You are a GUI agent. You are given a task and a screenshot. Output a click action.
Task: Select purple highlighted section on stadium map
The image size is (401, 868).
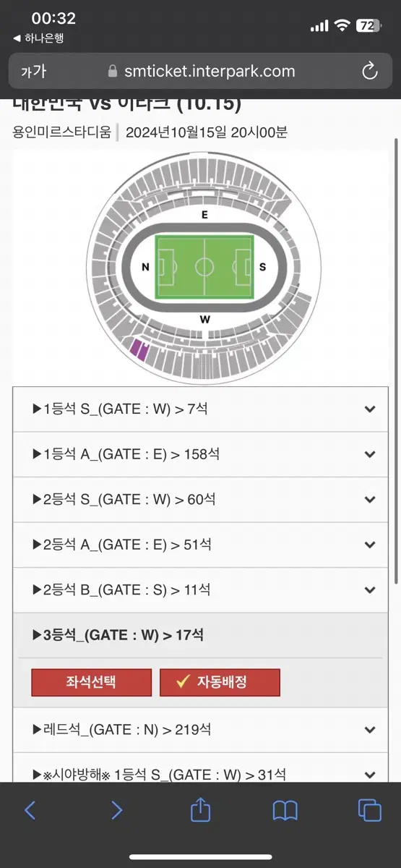[x=139, y=351]
